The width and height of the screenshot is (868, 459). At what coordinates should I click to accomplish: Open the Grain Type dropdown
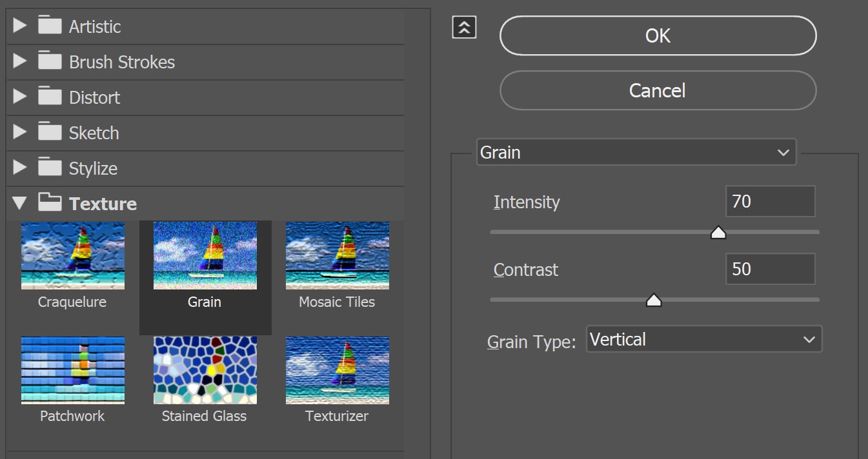[x=703, y=339]
